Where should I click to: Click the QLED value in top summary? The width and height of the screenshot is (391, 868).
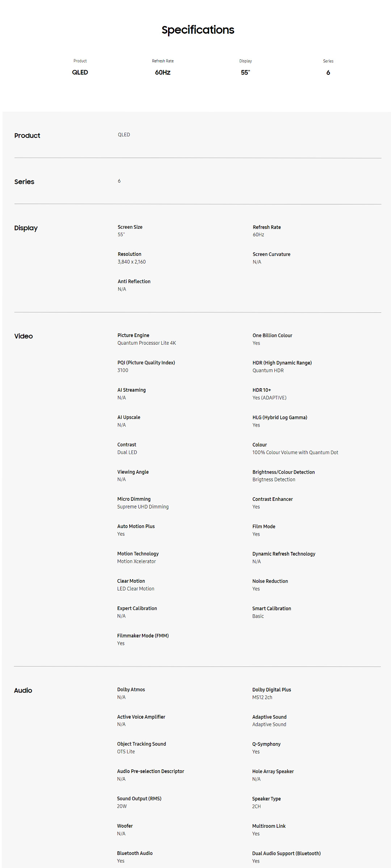[80, 72]
